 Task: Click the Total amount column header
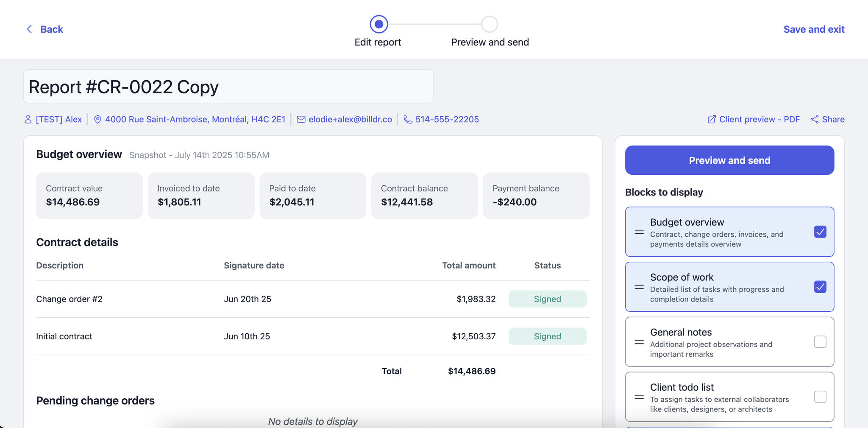click(469, 266)
